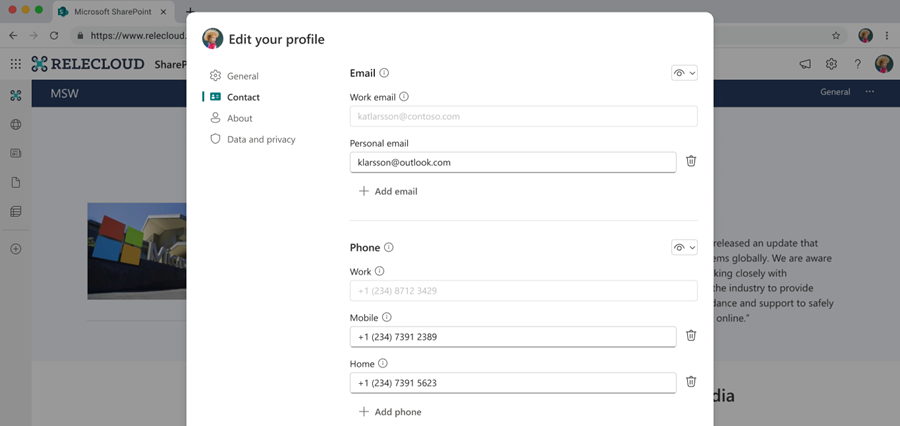
Task: Open Email visibility dropdown
Action: point(684,73)
